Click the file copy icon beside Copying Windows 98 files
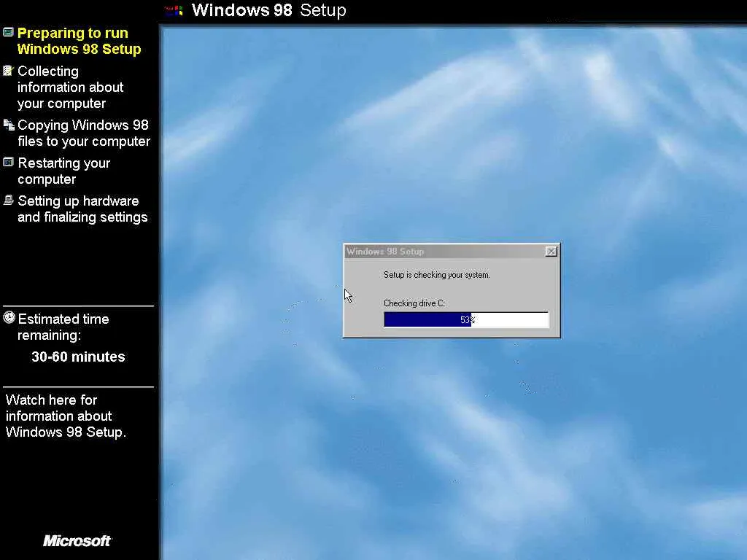Image resolution: width=747 pixels, height=560 pixels. point(9,125)
